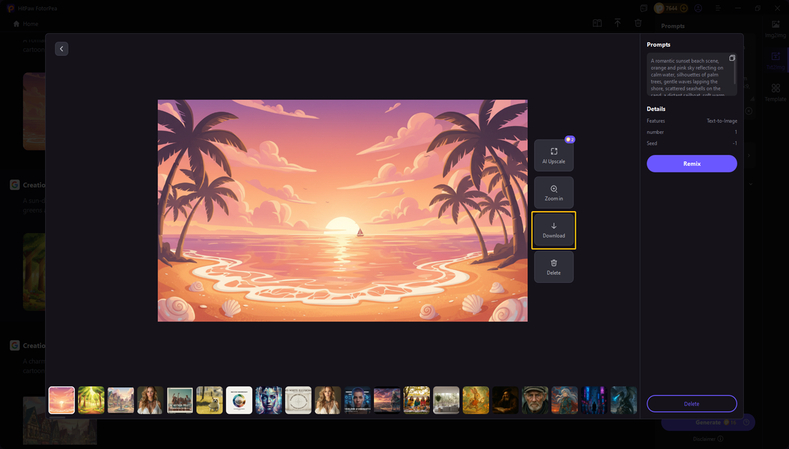Select the blue-faced woman portrait thumbnail
This screenshot has width=789, height=449.
pyautogui.click(x=269, y=400)
